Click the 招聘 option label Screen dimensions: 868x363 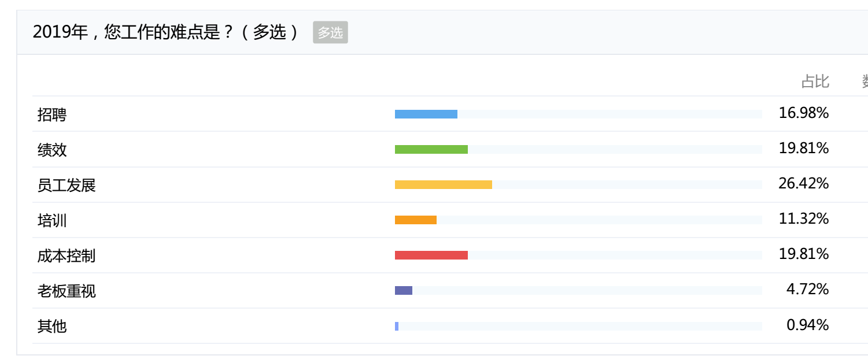[x=52, y=114]
